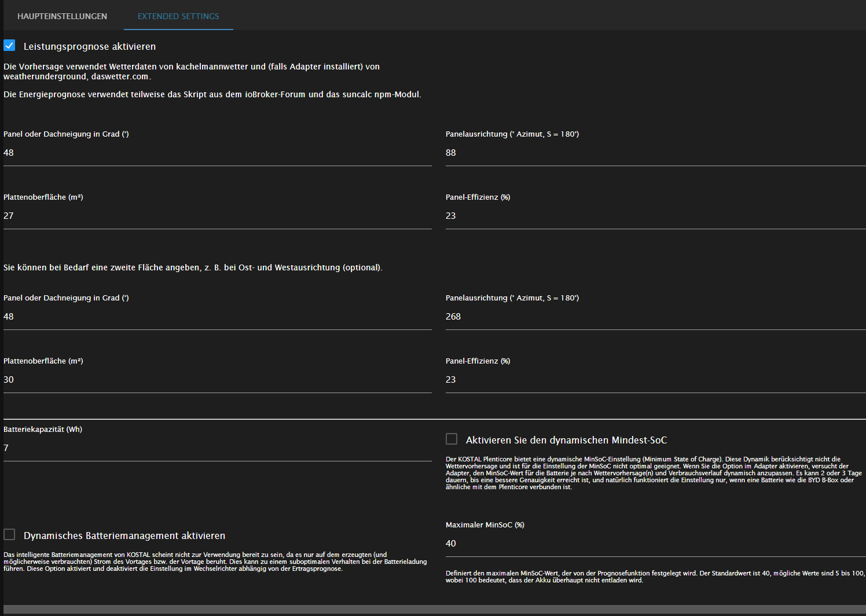Enable dynamischen Mindest-SoC checkbox

pyautogui.click(x=452, y=439)
